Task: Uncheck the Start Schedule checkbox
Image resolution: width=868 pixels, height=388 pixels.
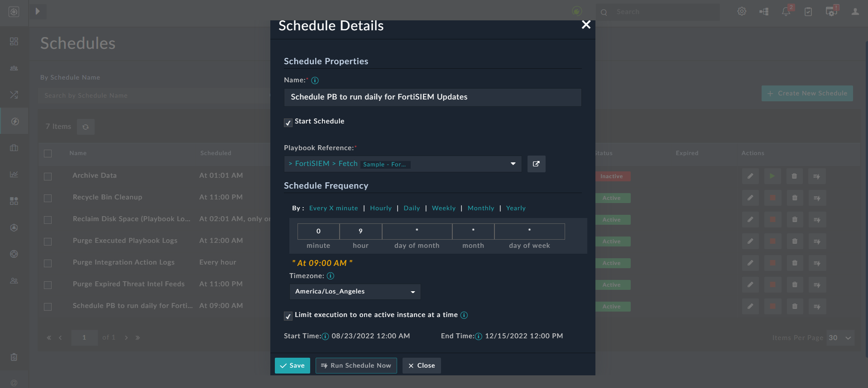Action: click(x=288, y=123)
